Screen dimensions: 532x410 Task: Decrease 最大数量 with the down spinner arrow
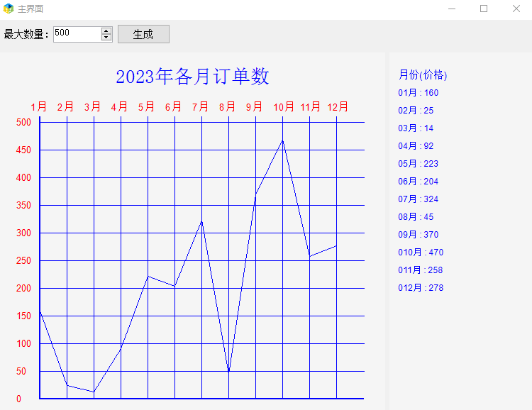point(106,38)
